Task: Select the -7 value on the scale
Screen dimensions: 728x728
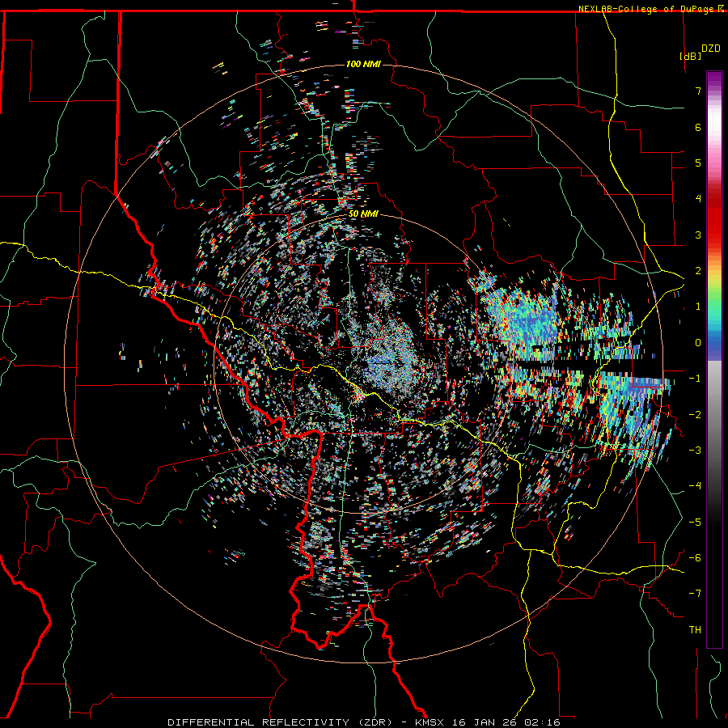Action: coord(695,594)
